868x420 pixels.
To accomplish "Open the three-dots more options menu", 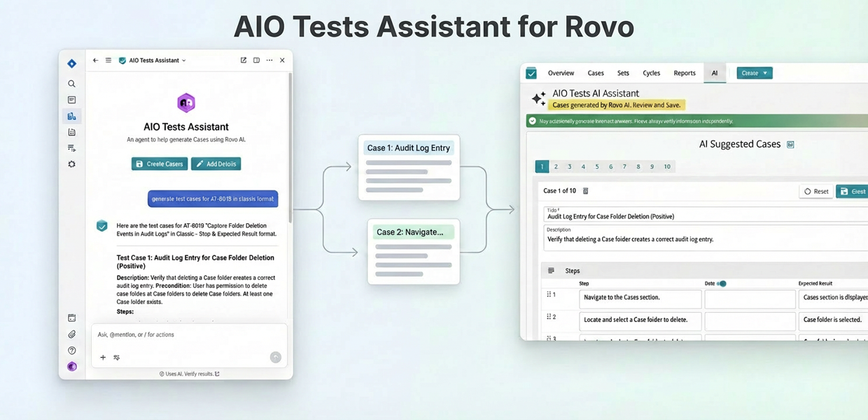I will tap(269, 60).
